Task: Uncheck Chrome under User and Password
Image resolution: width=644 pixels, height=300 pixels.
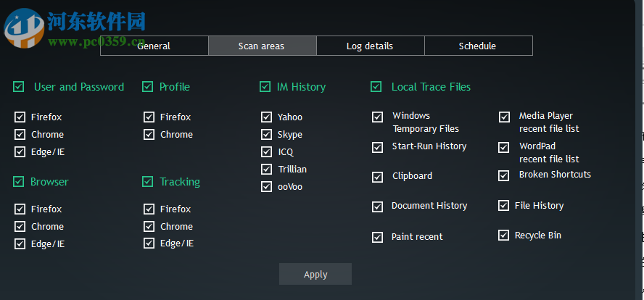Action: tap(20, 134)
